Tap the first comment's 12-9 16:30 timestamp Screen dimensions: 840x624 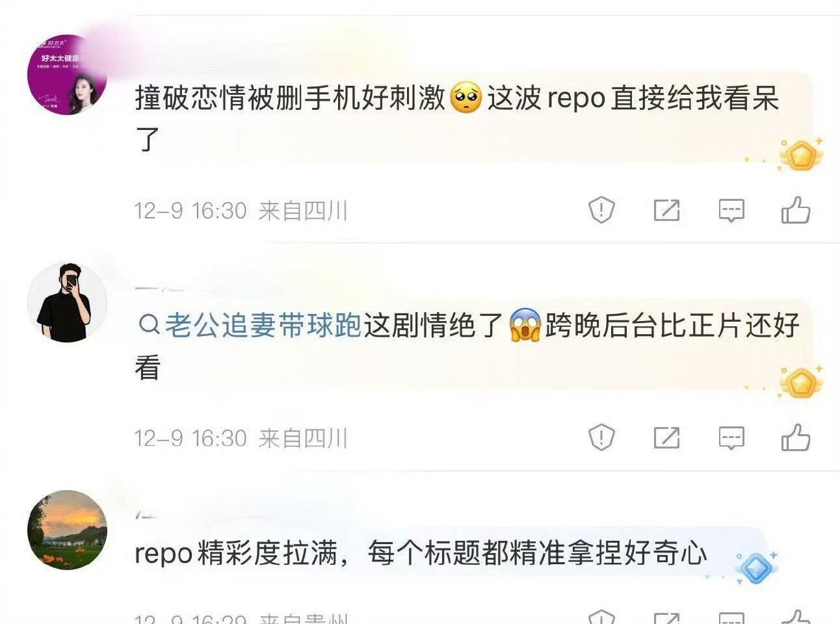190,211
